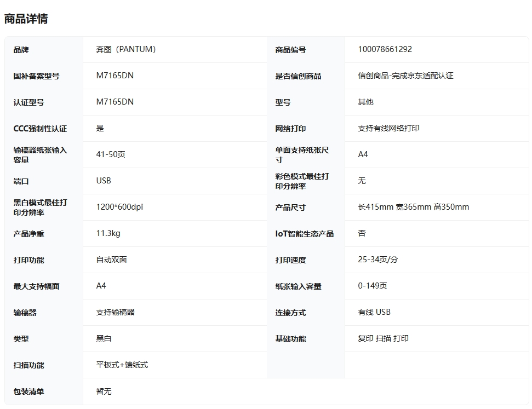Click the 平板式+馈纸式 scan function value
This screenshot has width=532, height=409.
click(x=122, y=365)
